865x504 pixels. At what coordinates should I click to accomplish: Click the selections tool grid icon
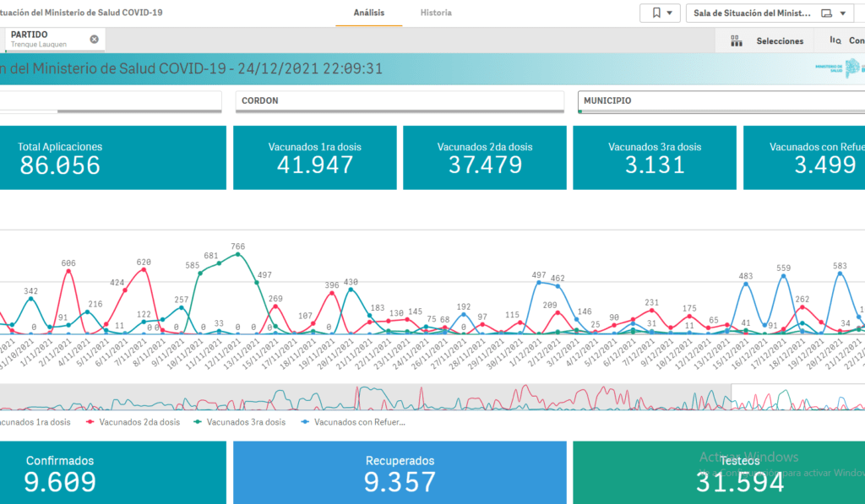coord(736,41)
